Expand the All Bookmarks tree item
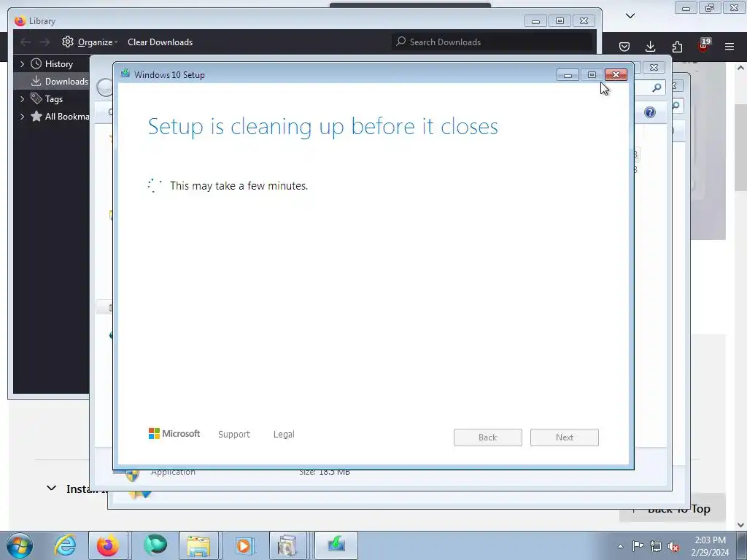Viewport: 747px width, 560px height. [x=22, y=116]
